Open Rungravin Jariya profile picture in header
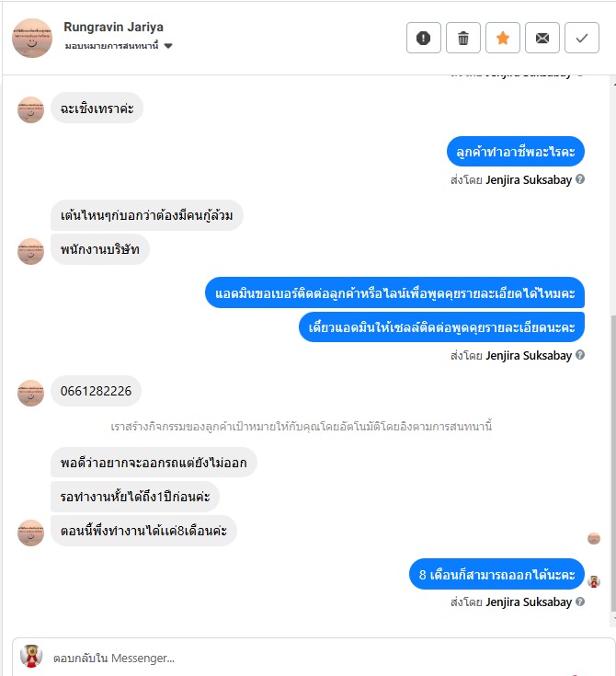The height and width of the screenshot is (676, 616). (x=32, y=38)
